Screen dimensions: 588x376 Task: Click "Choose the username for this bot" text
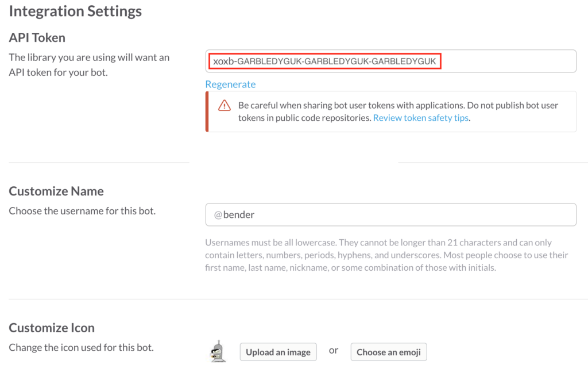[x=82, y=211]
